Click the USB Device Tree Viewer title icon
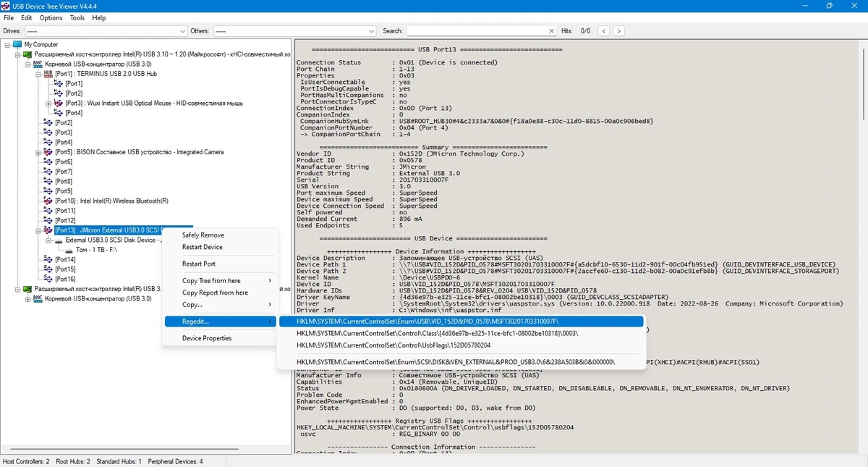868x467 pixels. click(7, 6)
